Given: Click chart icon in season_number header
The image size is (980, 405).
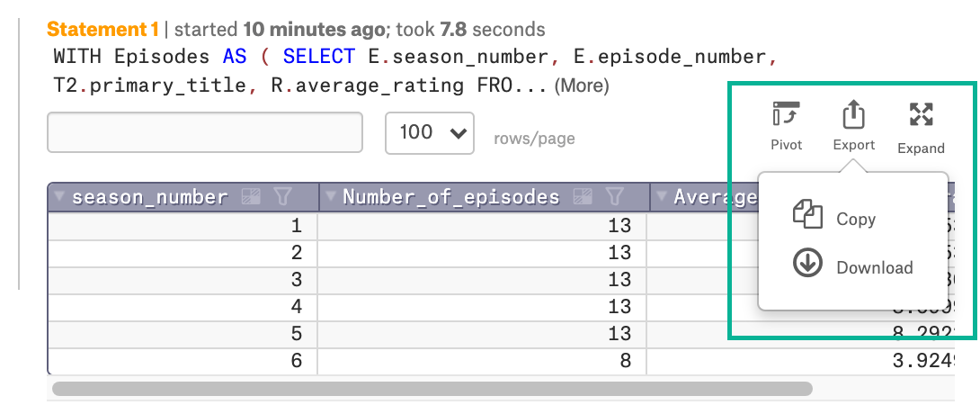Looking at the screenshot, I should tap(251, 197).
